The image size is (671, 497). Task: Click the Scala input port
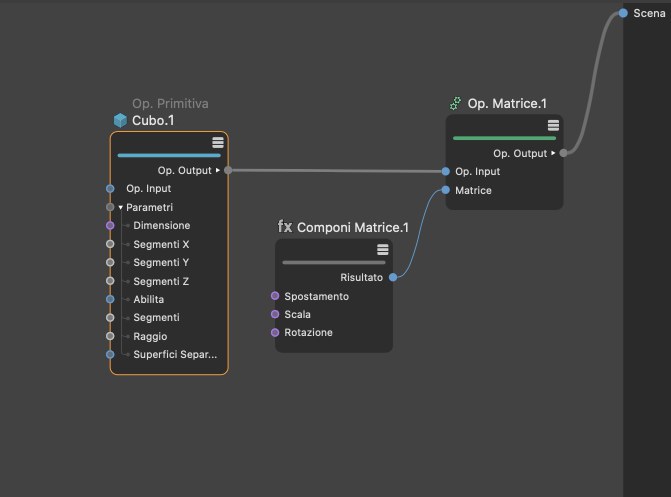275,314
